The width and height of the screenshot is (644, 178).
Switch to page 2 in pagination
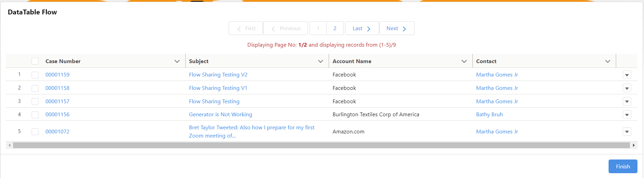coord(335,28)
